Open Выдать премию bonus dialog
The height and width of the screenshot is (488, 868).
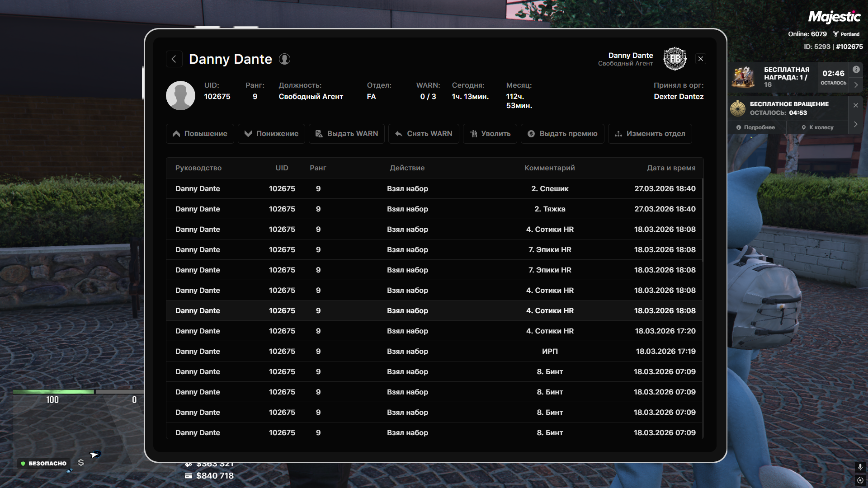562,134
